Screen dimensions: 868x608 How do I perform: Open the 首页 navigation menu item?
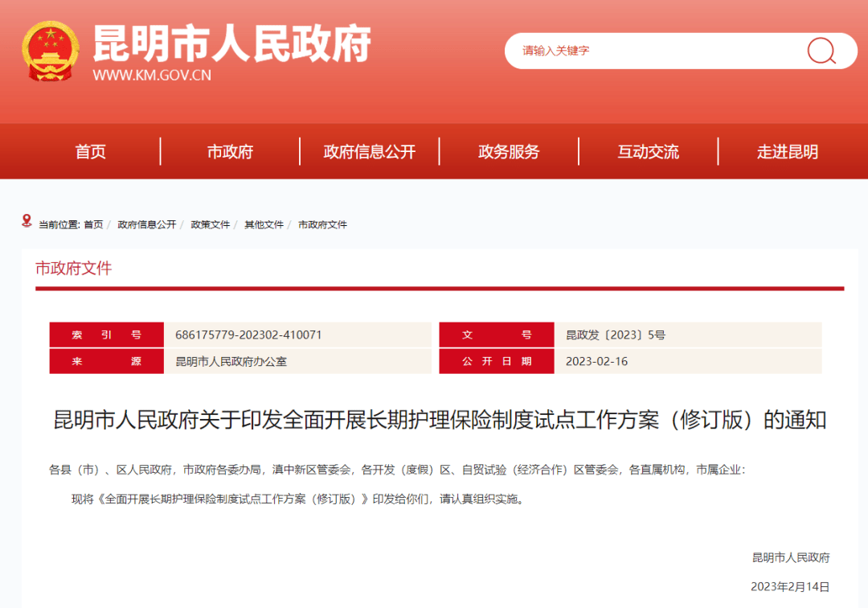coord(91,151)
